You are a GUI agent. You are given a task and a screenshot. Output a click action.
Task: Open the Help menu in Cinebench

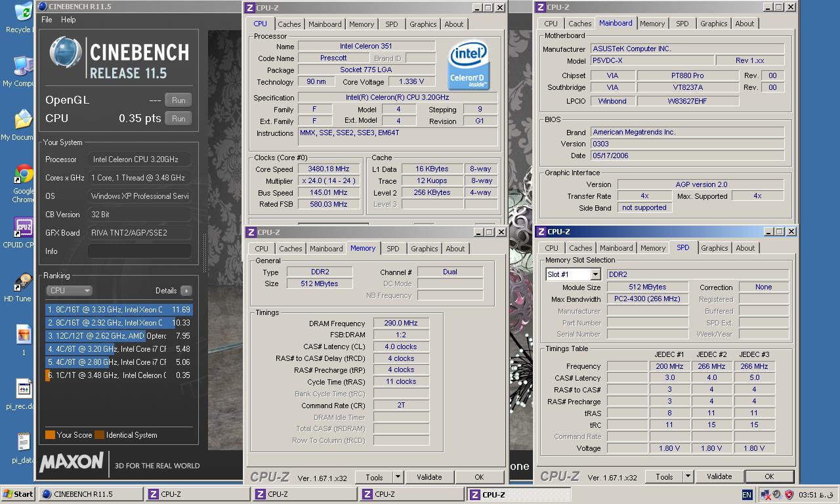[x=68, y=20]
